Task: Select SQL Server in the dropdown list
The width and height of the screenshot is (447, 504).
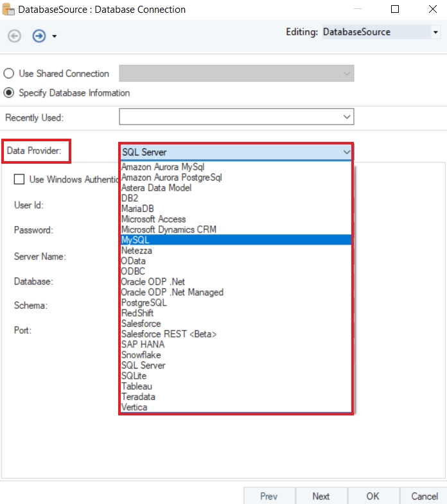Action: pos(236,365)
